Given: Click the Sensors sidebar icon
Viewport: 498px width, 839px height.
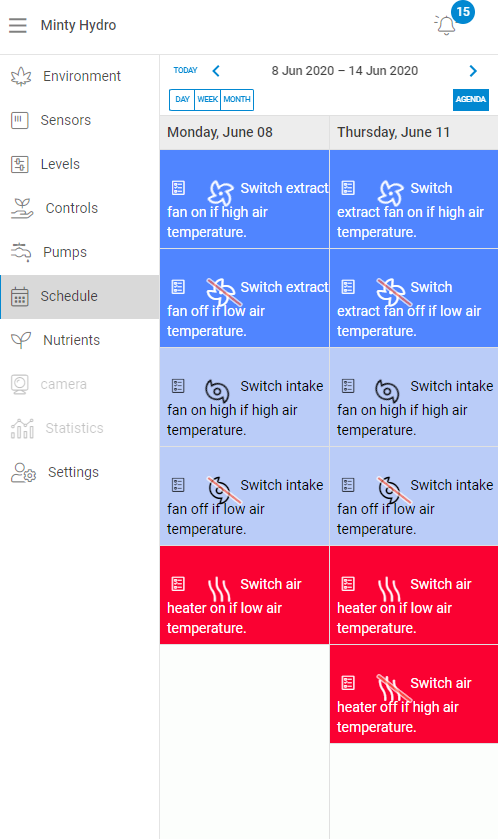Looking at the screenshot, I should point(20,120).
